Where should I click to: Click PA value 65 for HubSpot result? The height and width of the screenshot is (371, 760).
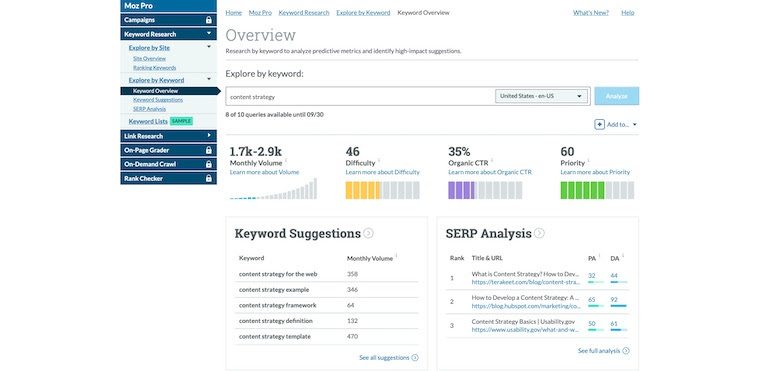(592, 300)
